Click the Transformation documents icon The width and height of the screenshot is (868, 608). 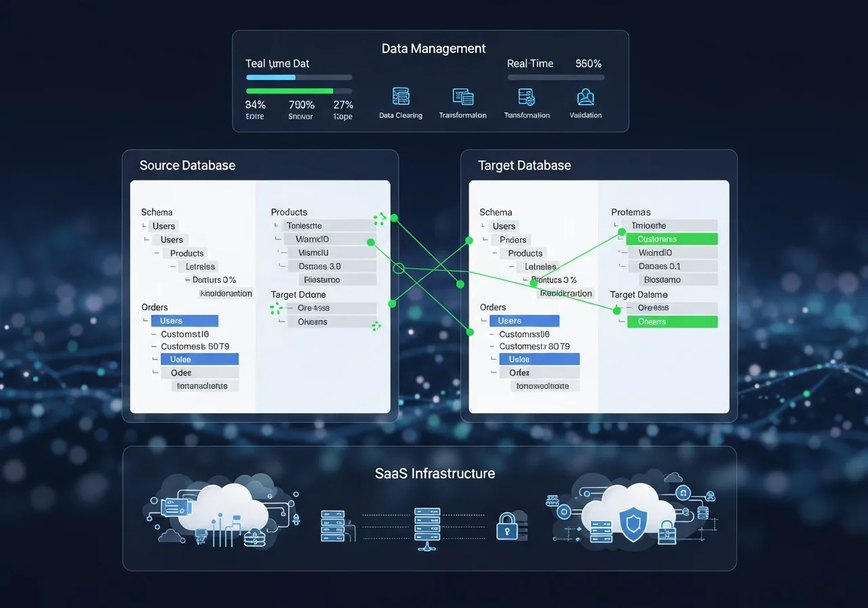coord(462,98)
